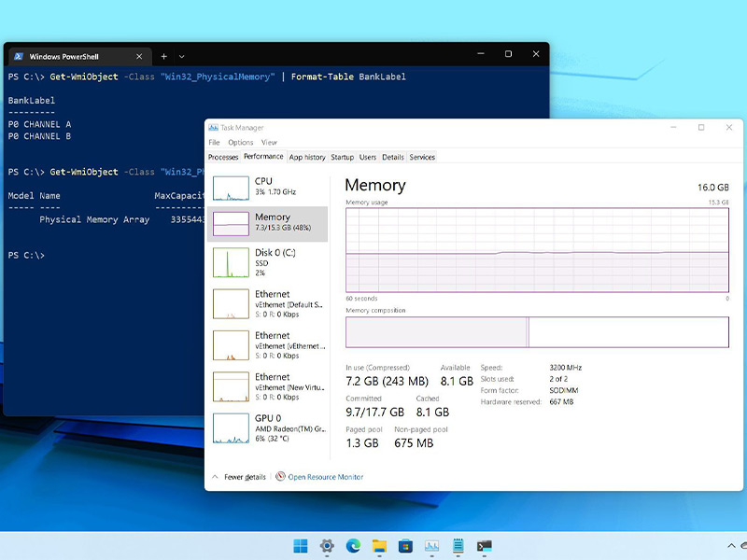Open the File menu in Task Manager
747x560 pixels.
(x=214, y=143)
